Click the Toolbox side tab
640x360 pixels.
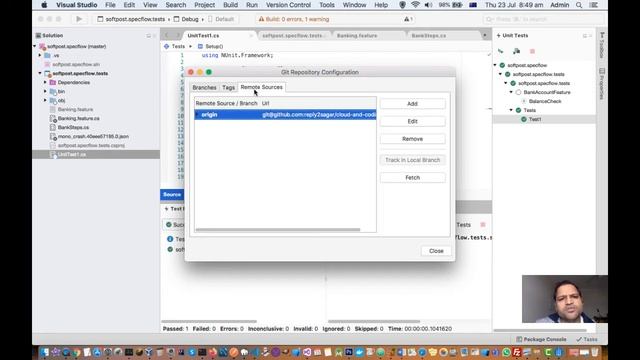tap(602, 46)
